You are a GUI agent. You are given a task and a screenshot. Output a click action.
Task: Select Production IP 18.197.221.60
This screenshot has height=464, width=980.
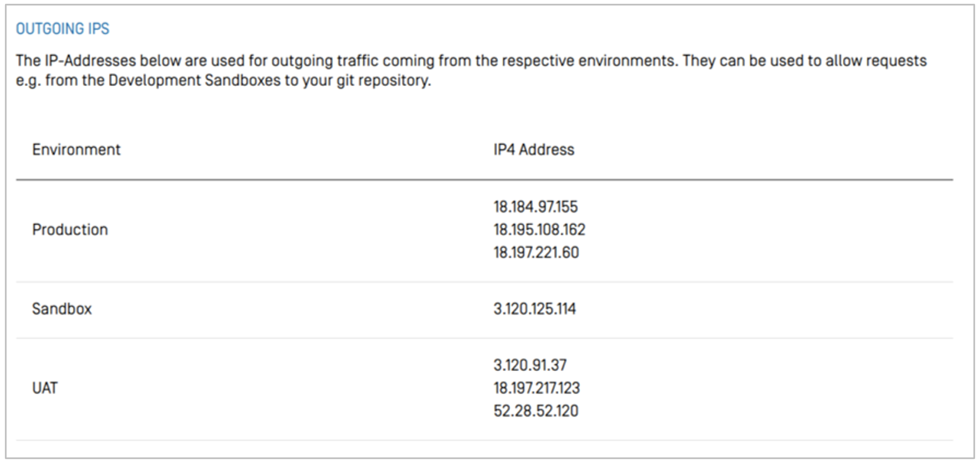[x=536, y=252]
